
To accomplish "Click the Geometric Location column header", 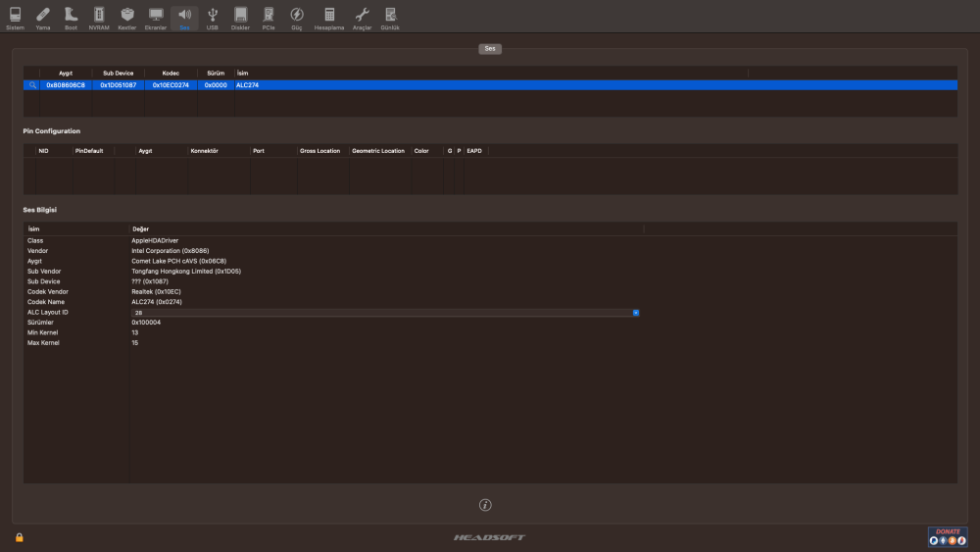I will click(378, 151).
